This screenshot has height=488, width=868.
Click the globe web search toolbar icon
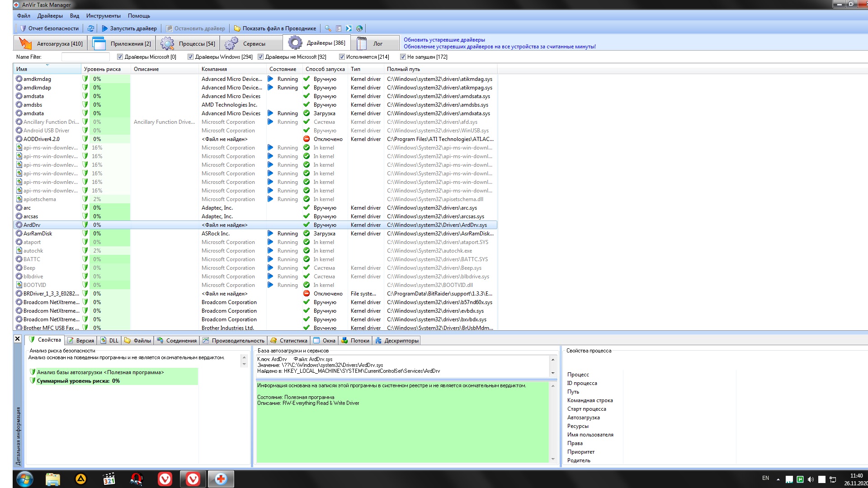coord(359,28)
